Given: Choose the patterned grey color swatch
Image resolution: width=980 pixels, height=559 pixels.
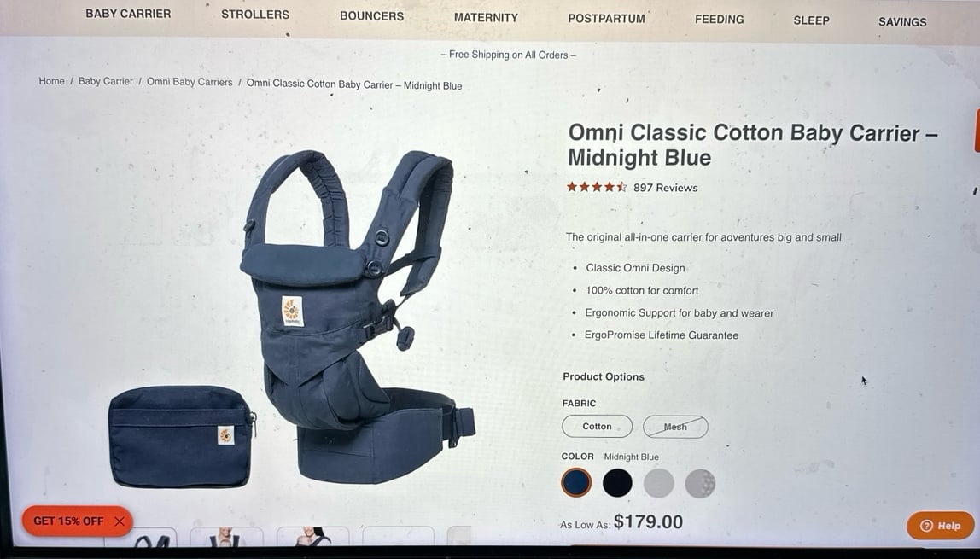Looking at the screenshot, I should [x=700, y=483].
